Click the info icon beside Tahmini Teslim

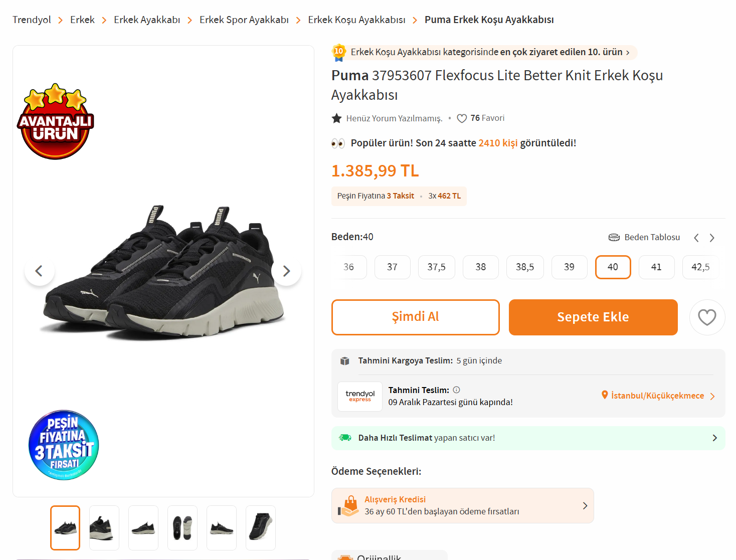pyautogui.click(x=456, y=390)
